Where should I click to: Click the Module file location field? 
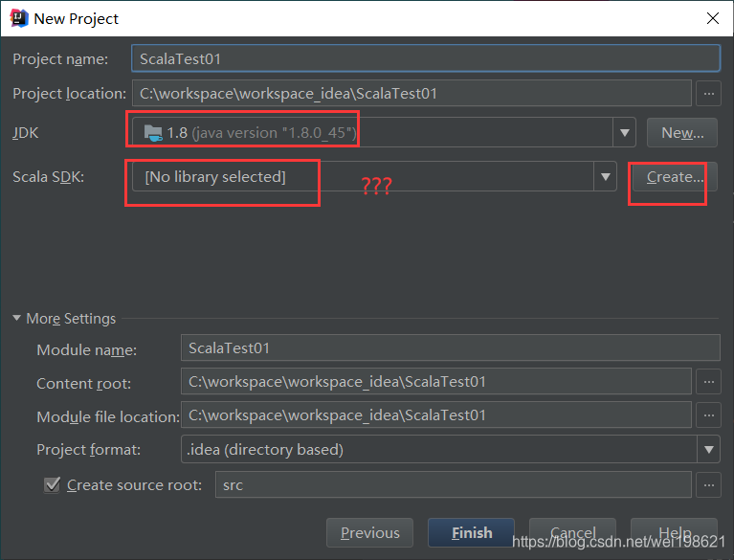tap(436, 414)
